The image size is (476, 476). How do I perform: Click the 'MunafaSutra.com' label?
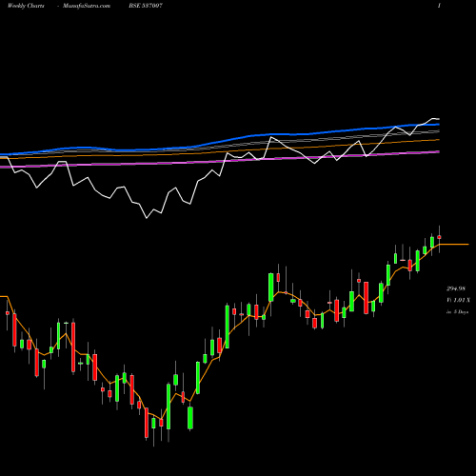coord(87,6)
